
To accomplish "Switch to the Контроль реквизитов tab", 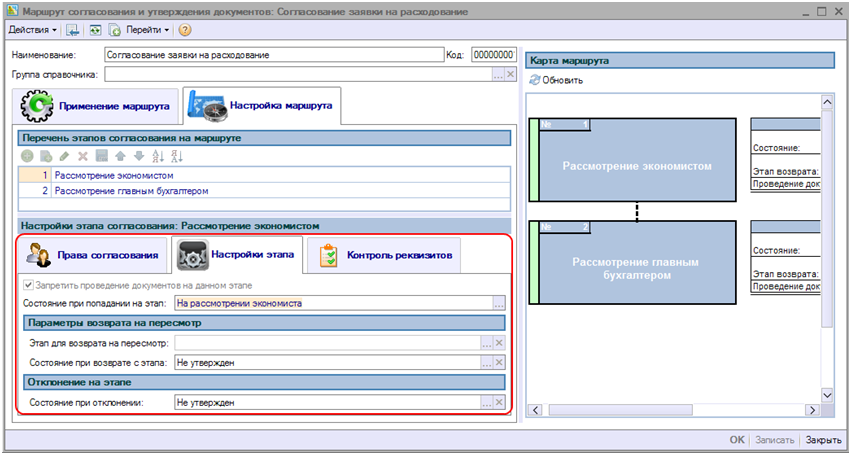I will pos(386,256).
